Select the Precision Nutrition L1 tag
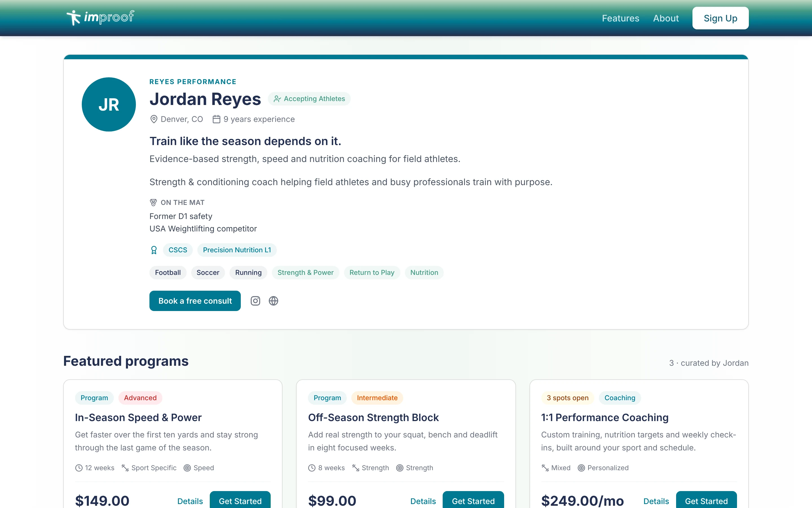Image resolution: width=812 pixels, height=508 pixels. [237, 250]
